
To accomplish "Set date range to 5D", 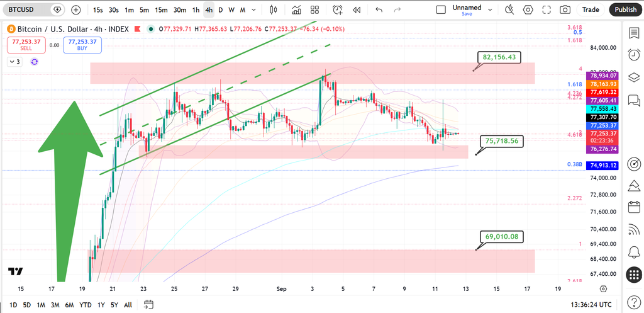I will 26,305.
